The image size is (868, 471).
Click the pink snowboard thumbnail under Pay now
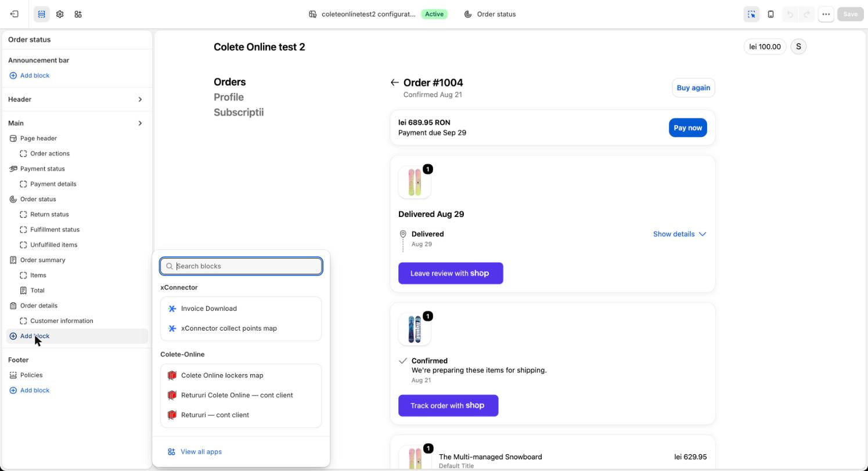point(415,182)
